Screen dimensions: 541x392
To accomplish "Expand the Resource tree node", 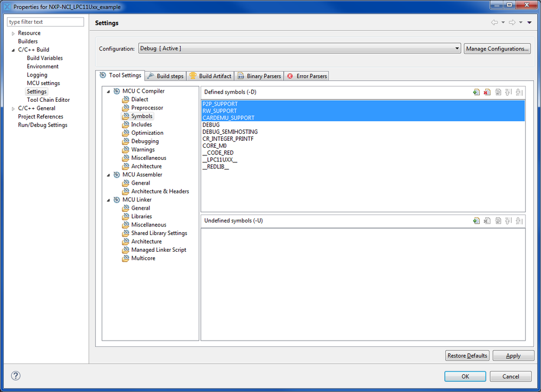I will [x=13, y=34].
